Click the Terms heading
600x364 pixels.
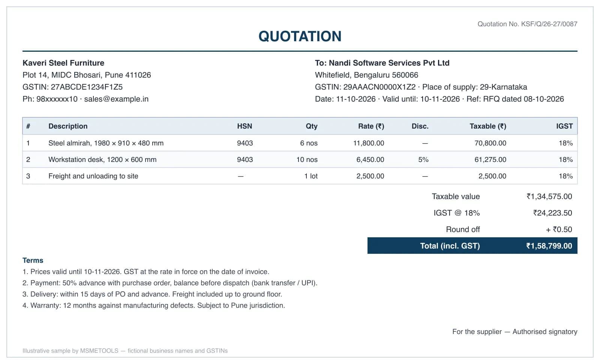click(33, 261)
